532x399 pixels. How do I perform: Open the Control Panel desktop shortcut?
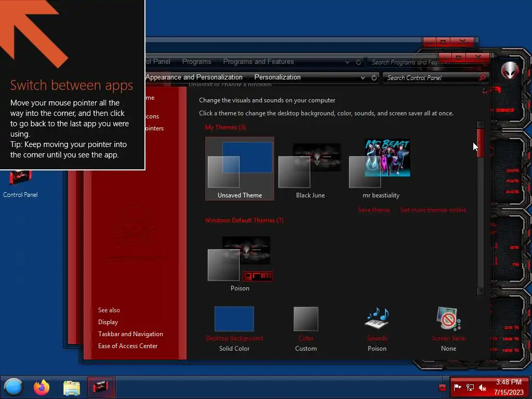20,184
